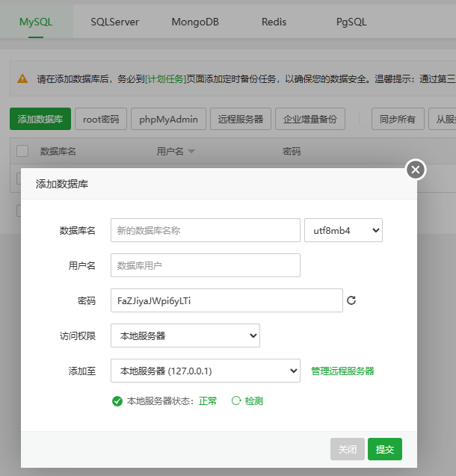Switch to the PgSQL tab

coord(351,22)
